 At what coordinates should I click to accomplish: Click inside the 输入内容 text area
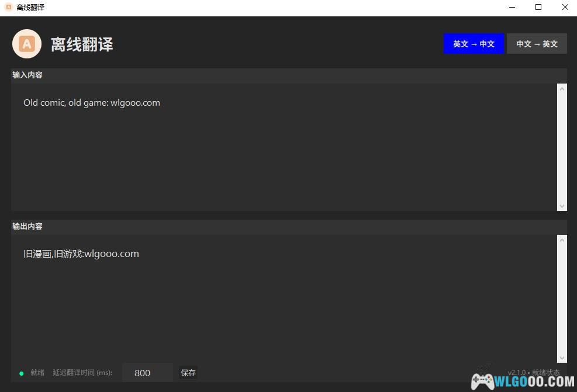pos(281,152)
